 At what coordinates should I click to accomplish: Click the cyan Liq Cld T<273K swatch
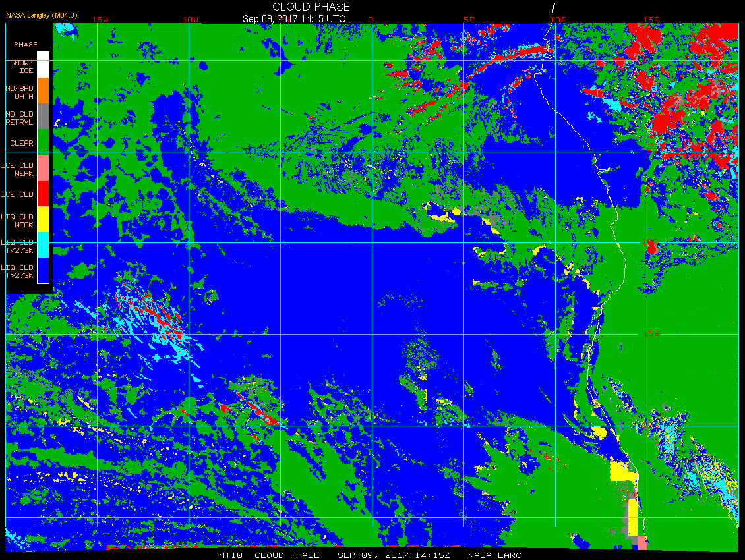click(44, 244)
